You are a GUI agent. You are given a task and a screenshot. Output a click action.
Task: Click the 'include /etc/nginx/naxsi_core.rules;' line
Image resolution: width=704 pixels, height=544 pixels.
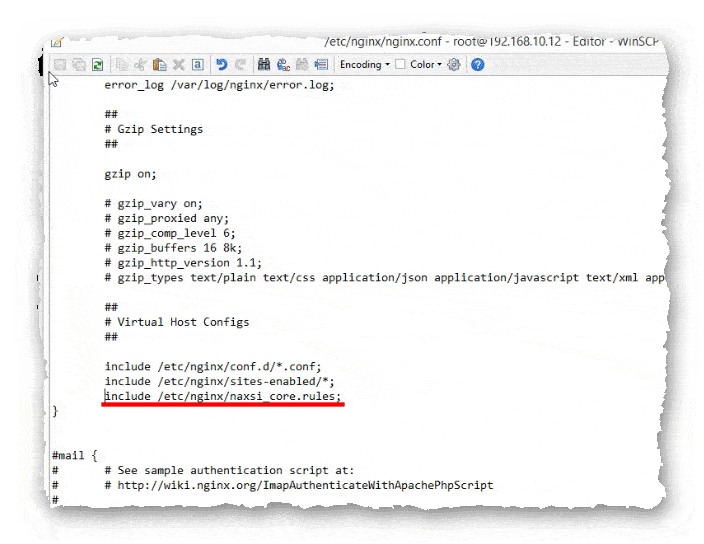223,396
